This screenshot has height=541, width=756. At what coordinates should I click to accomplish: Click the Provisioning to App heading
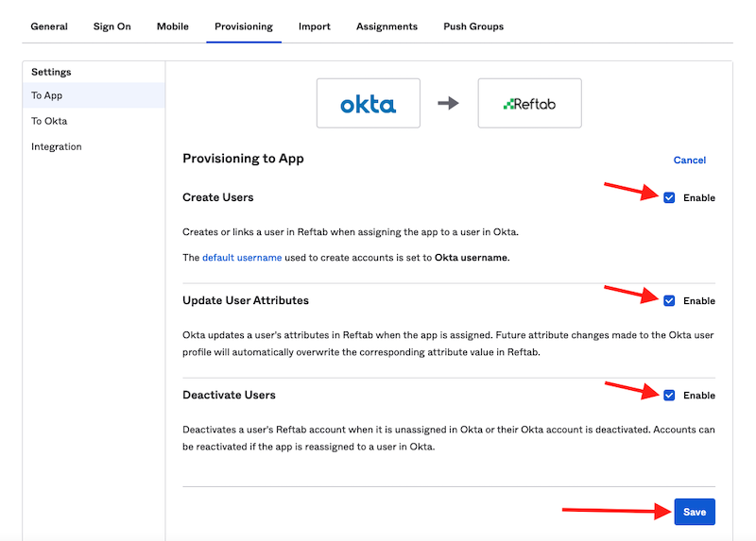click(243, 159)
